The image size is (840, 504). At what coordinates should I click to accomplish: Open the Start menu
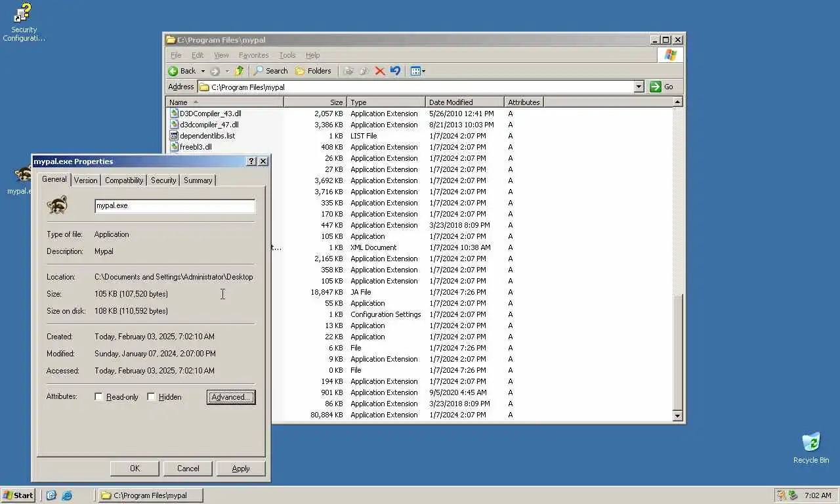[x=18, y=495]
